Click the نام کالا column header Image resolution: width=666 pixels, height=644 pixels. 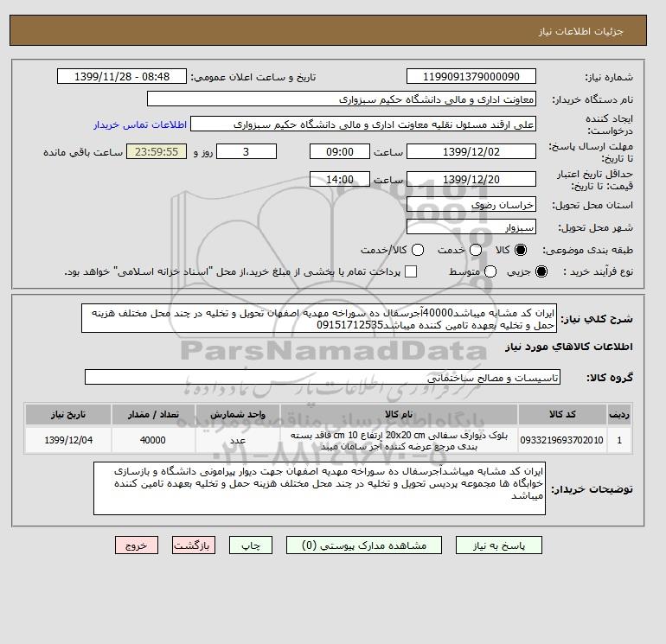(399, 414)
